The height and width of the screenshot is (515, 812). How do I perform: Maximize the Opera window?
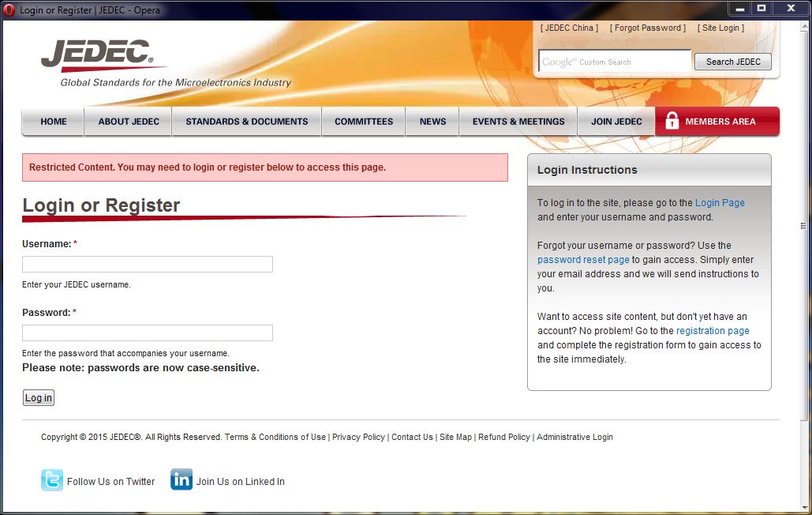pos(761,8)
